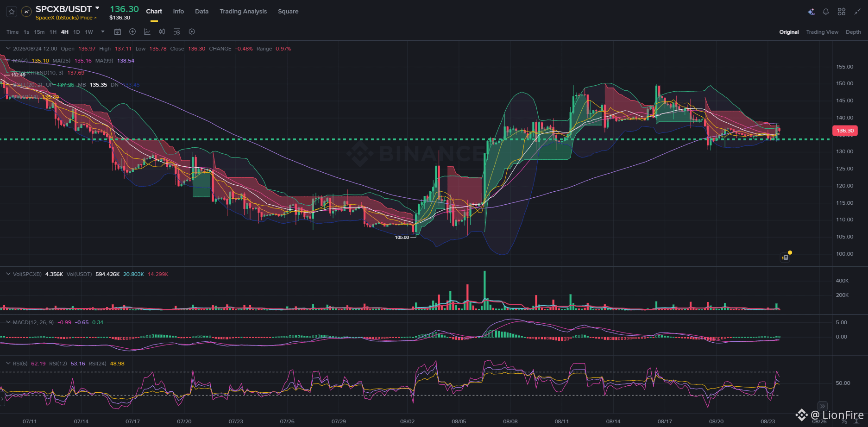Open the Info tab
This screenshot has width=868, height=427.
pos(178,12)
